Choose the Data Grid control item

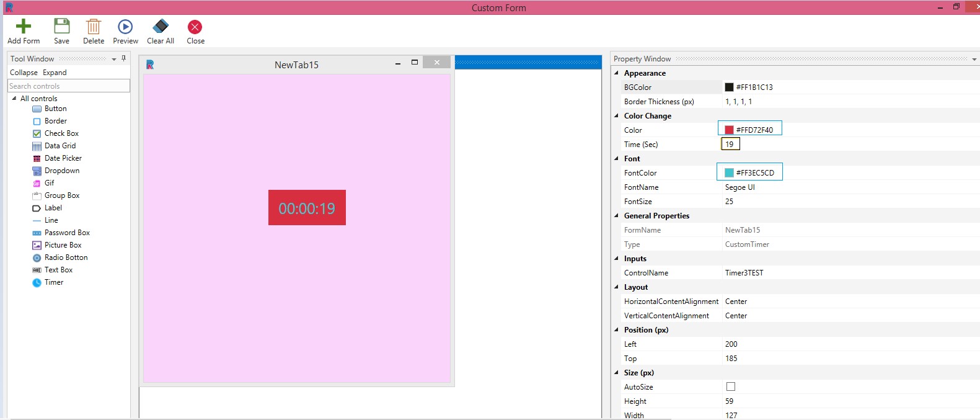coord(60,146)
